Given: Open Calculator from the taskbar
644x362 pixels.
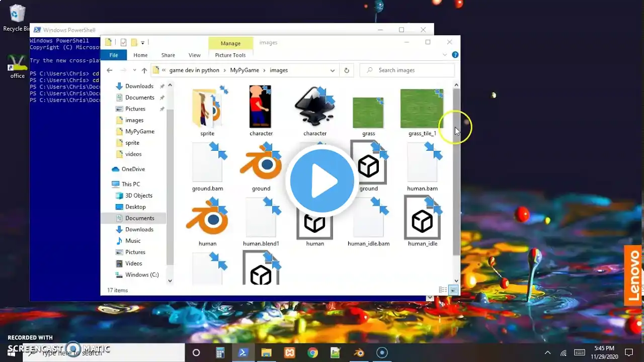Looking at the screenshot, I should coord(220,352).
